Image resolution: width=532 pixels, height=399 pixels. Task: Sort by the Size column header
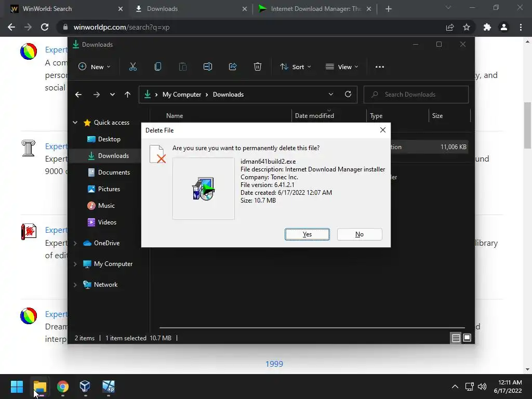coord(437,116)
